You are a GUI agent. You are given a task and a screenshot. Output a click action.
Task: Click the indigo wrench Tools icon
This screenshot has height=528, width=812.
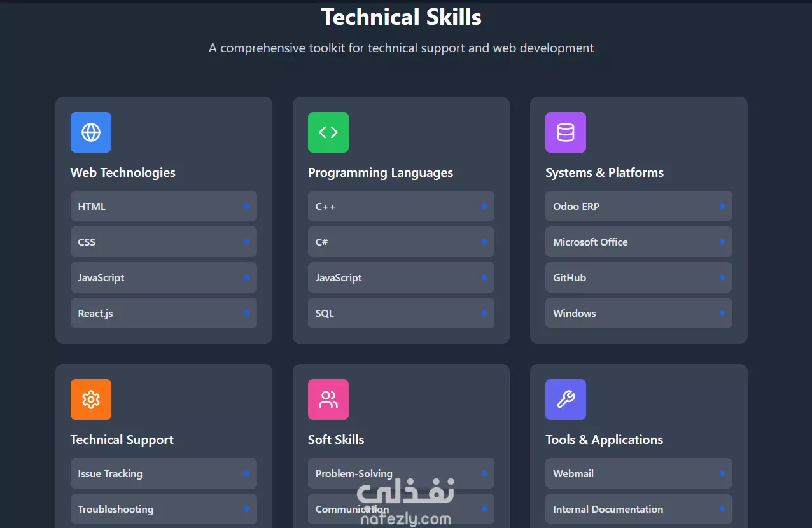click(x=566, y=399)
